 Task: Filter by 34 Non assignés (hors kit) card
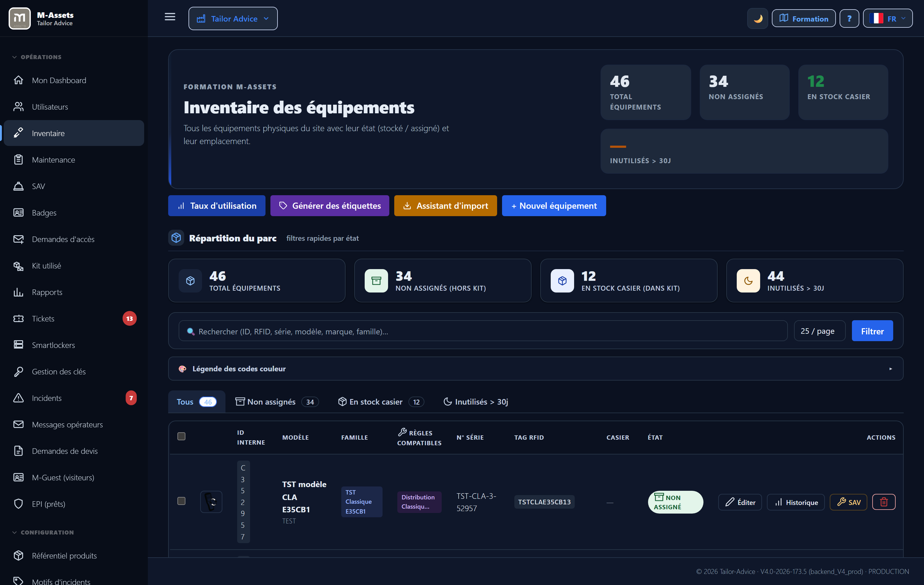pos(443,280)
